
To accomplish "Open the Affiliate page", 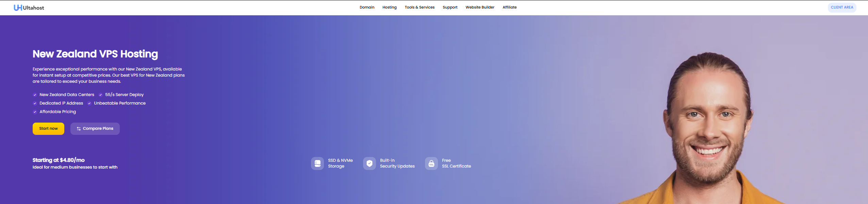I will point(509,7).
